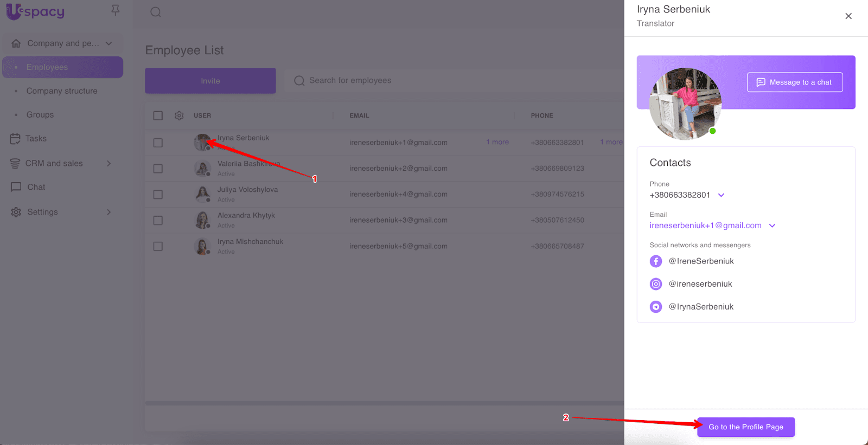Check the box for Valeriia Bashkirova
Viewport: 868px width, 445px height.
click(x=158, y=169)
